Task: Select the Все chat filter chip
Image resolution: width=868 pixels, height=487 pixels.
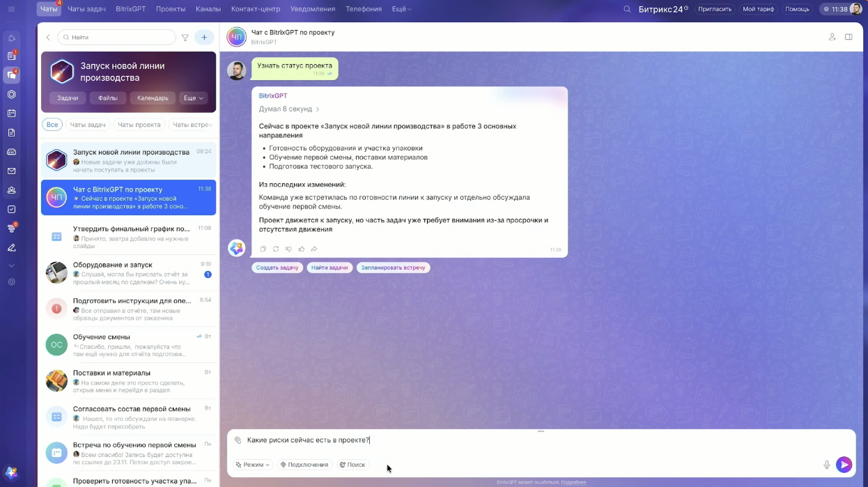Action: click(x=52, y=125)
